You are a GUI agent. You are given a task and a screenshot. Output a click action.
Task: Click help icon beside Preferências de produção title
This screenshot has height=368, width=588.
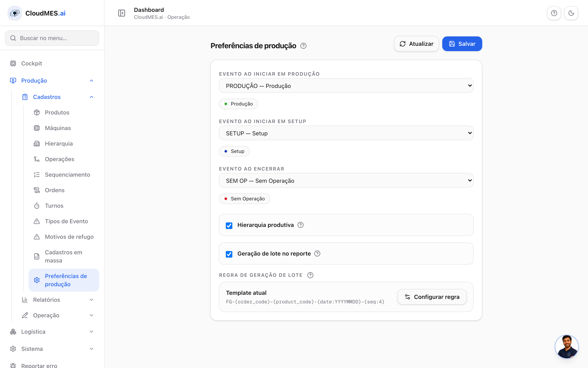[303, 46]
